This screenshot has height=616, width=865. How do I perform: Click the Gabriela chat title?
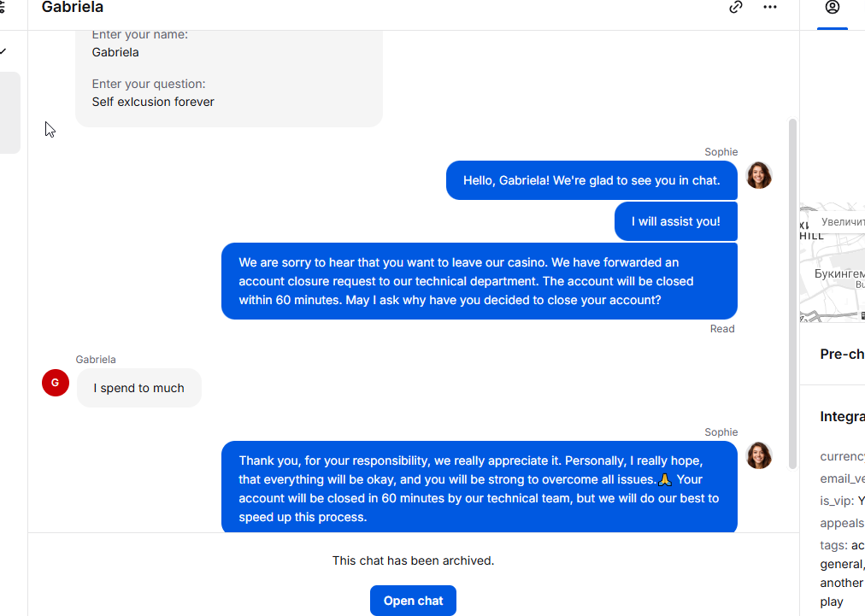[73, 8]
